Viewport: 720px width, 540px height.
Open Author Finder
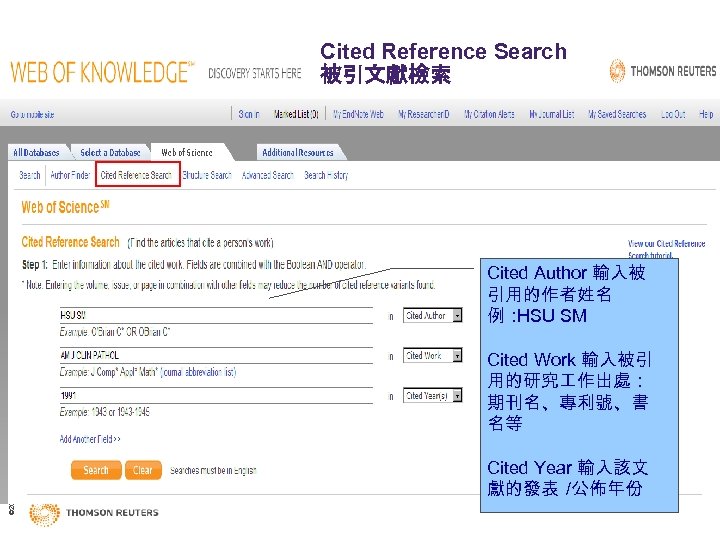[70, 175]
